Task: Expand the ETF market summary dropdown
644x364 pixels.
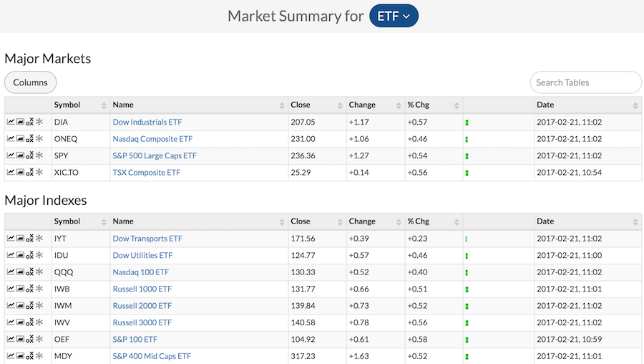Action: click(394, 16)
